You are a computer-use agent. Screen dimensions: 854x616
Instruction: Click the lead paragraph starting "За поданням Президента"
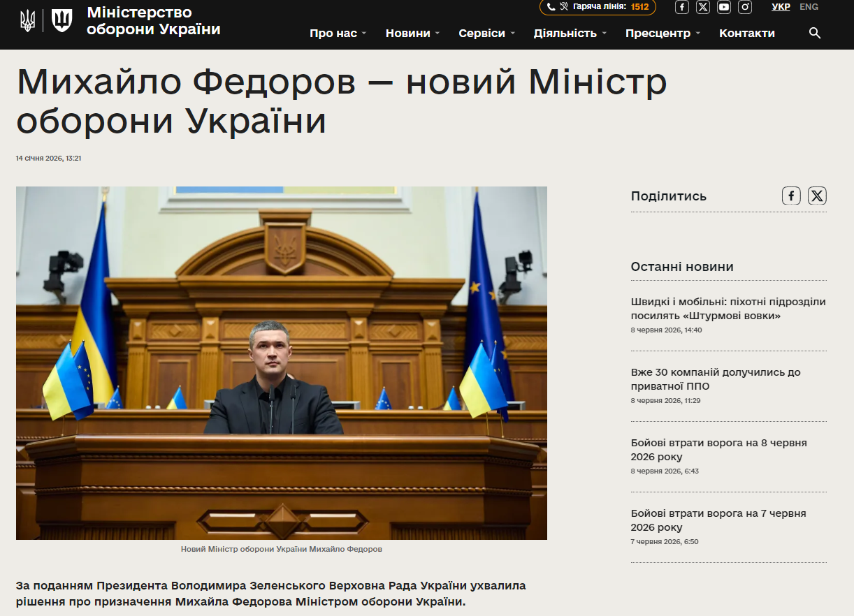(x=271, y=593)
